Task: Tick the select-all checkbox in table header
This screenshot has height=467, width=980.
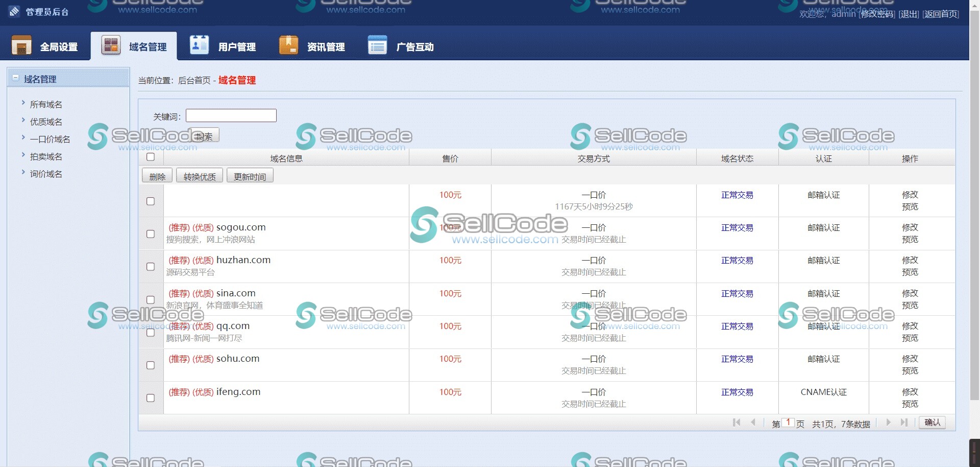Action: (151, 157)
